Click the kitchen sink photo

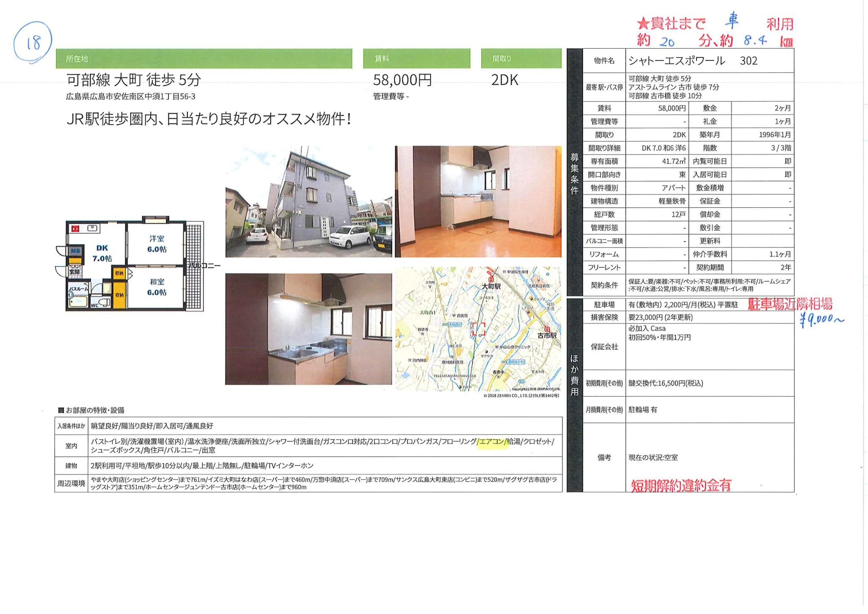308,329
